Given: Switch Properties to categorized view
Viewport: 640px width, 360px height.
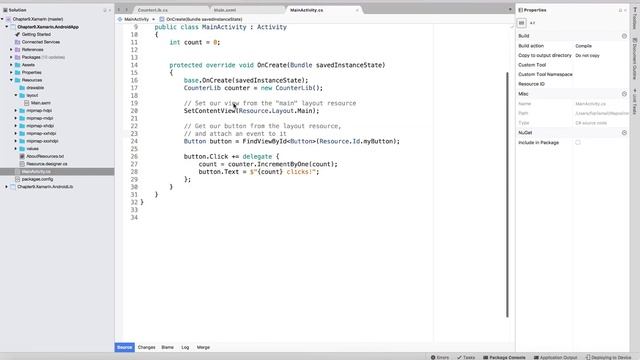Looking at the screenshot, I should click(522, 23).
